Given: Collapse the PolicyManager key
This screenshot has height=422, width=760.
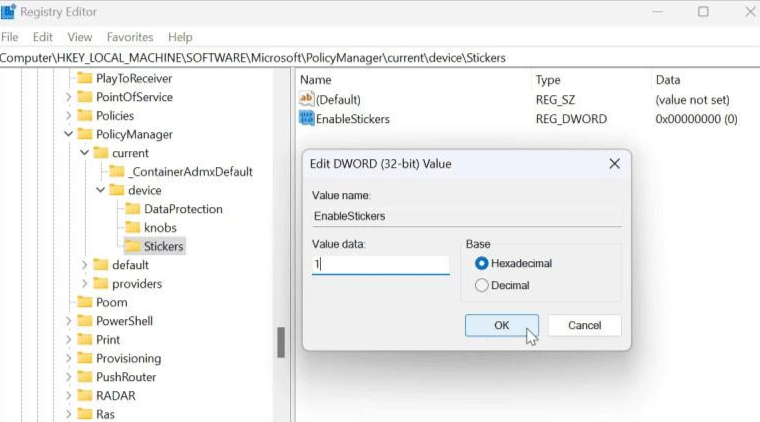Looking at the screenshot, I should point(68,134).
